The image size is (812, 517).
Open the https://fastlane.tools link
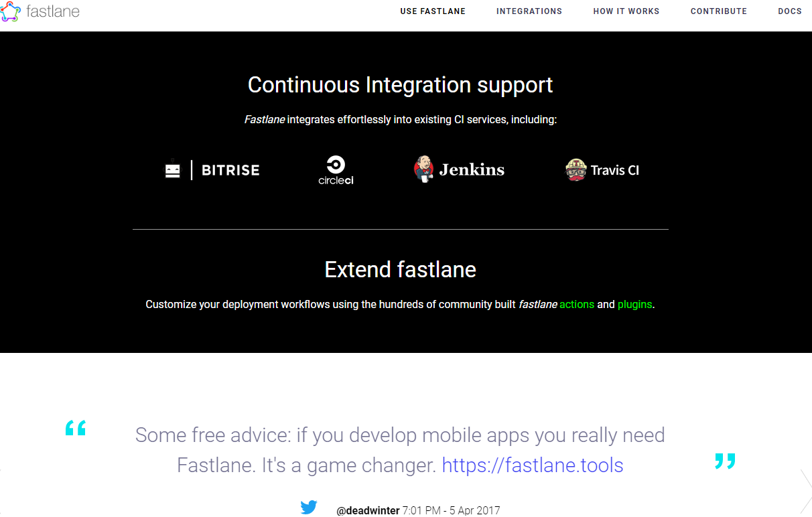click(x=533, y=465)
